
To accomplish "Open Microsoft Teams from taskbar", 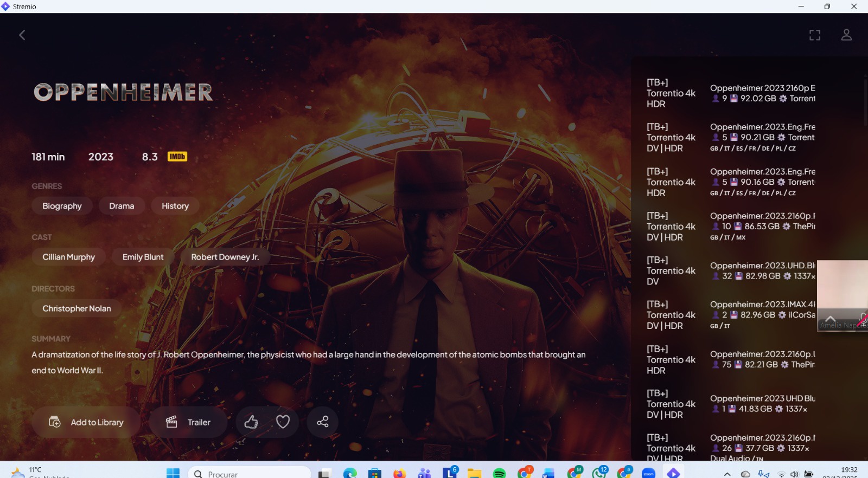I will click(x=424, y=473).
